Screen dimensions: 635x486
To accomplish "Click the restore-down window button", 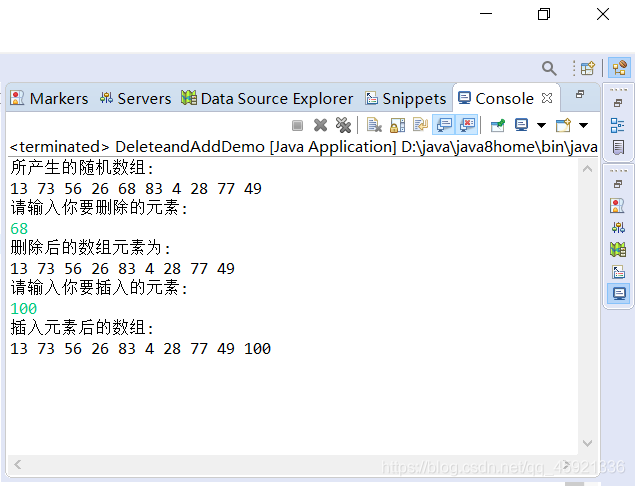I will [x=544, y=14].
